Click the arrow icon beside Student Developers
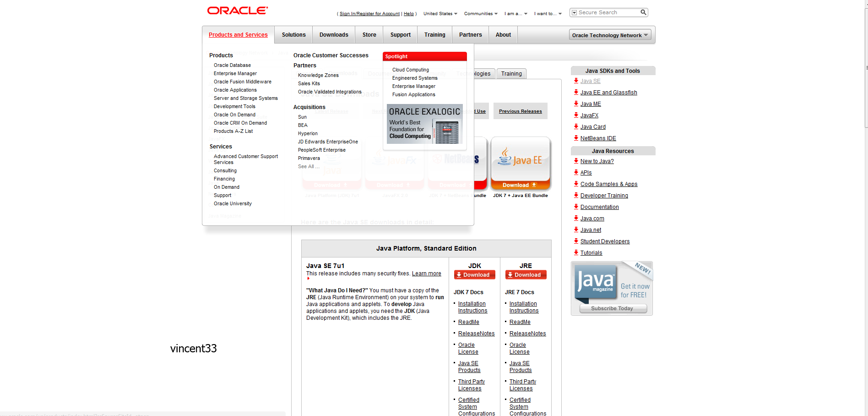Viewport: 868px width, 416px height. [576, 241]
